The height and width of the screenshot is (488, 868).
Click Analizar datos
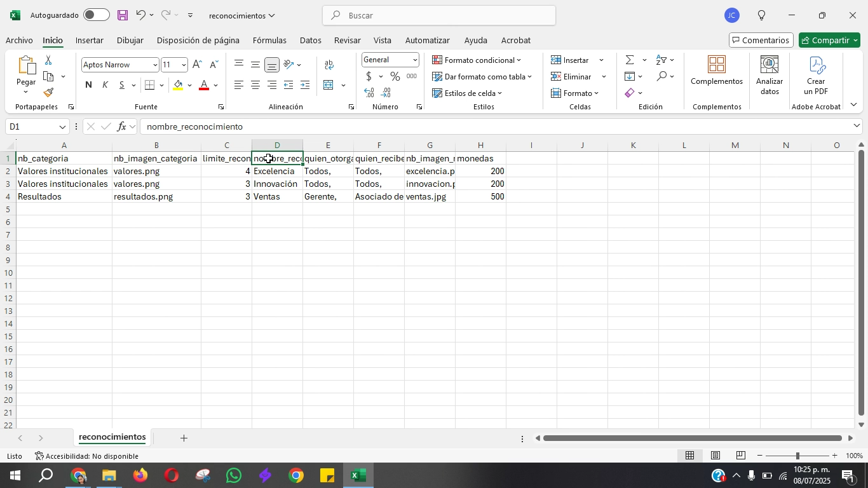point(770,75)
